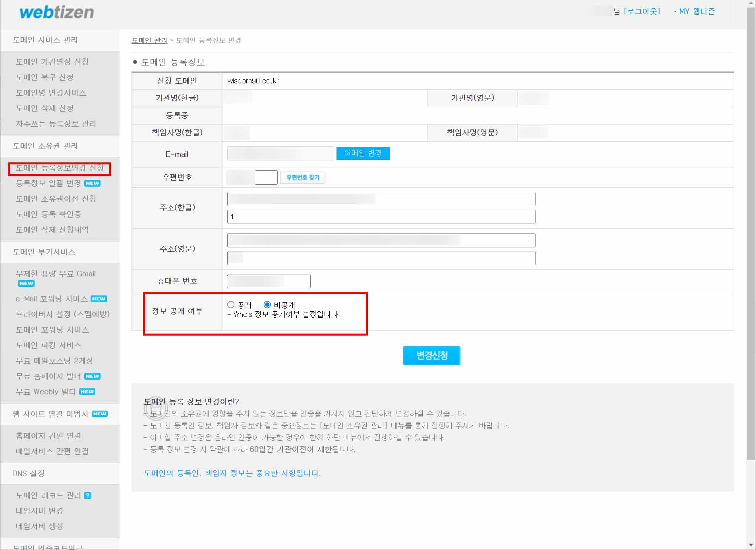The image size is (756, 550).
Task: Click the NEW badge on 무료 Weebly 빌더
Action: click(x=87, y=392)
